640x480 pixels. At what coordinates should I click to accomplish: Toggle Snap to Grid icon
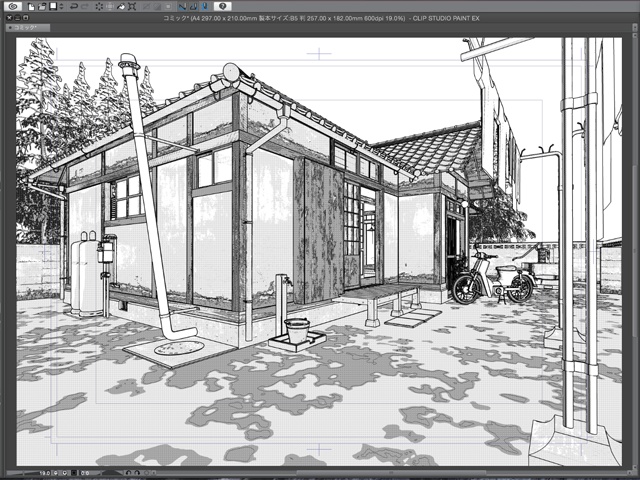pos(205,6)
